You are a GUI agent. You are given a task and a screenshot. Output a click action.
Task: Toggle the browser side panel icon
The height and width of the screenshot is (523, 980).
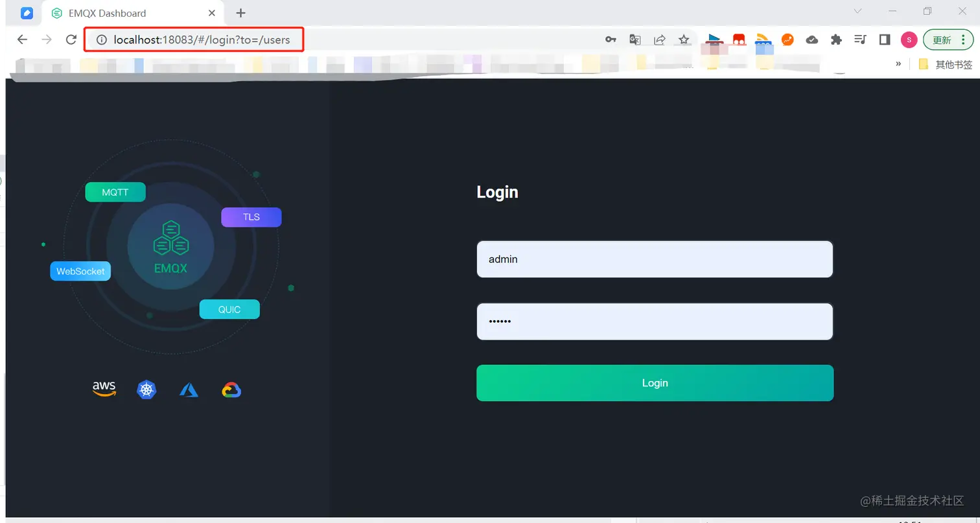885,40
